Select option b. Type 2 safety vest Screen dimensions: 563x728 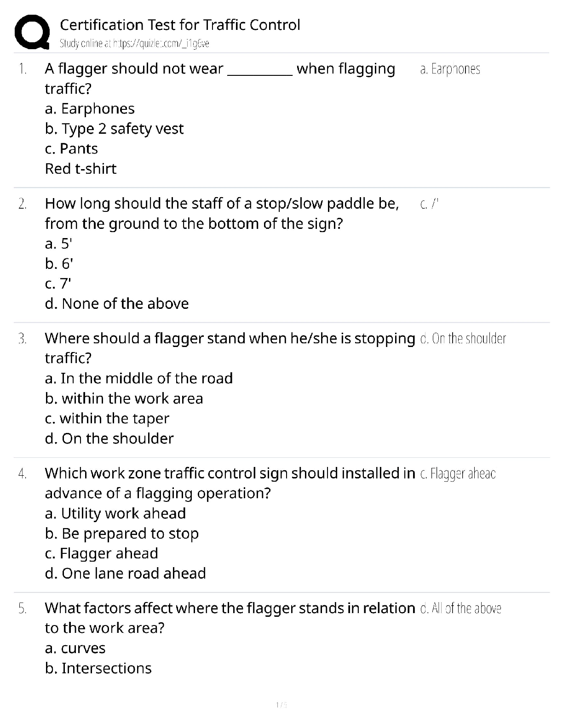[x=114, y=129]
